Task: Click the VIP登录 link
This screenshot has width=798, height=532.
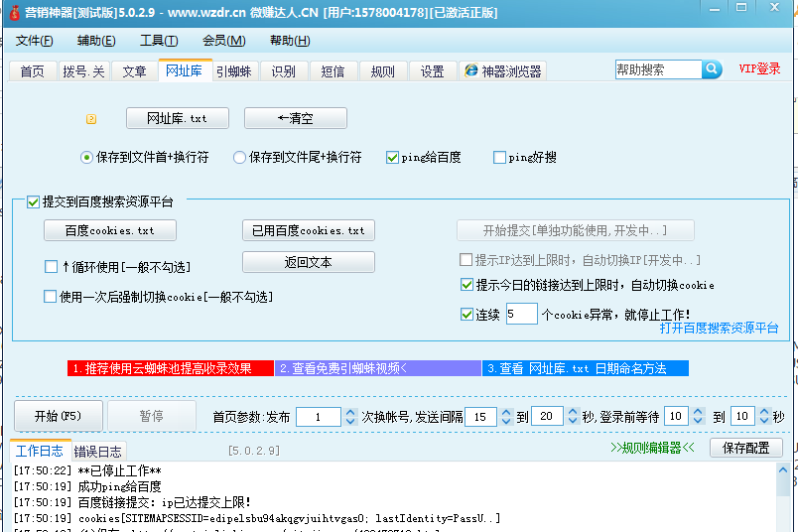Action: point(760,68)
